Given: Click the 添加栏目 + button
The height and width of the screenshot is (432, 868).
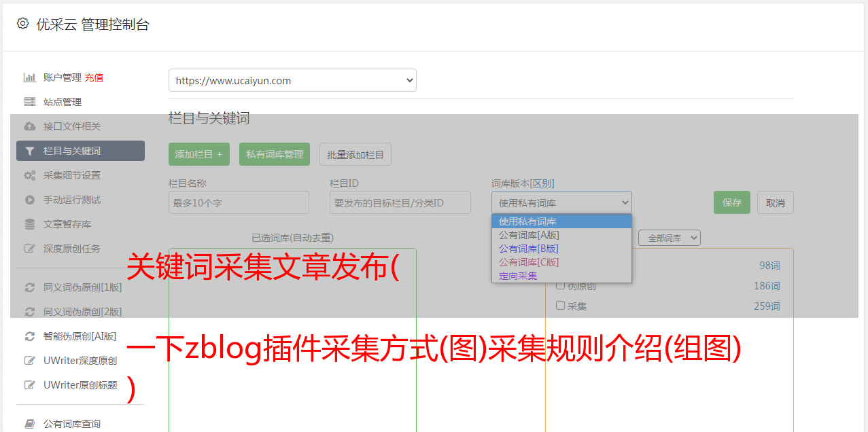Looking at the screenshot, I should pyautogui.click(x=199, y=154).
